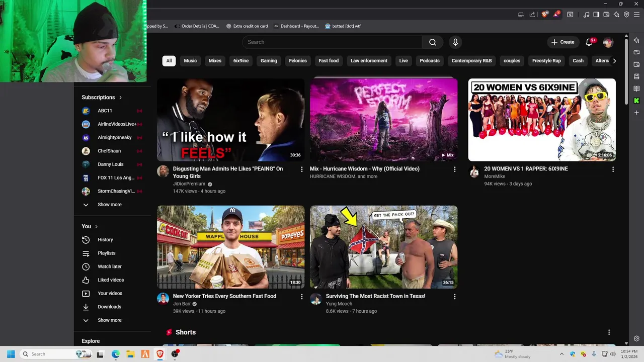Open the Subscriptions header chevron
Image resolution: width=644 pixels, height=362 pixels.
pyautogui.click(x=120, y=98)
